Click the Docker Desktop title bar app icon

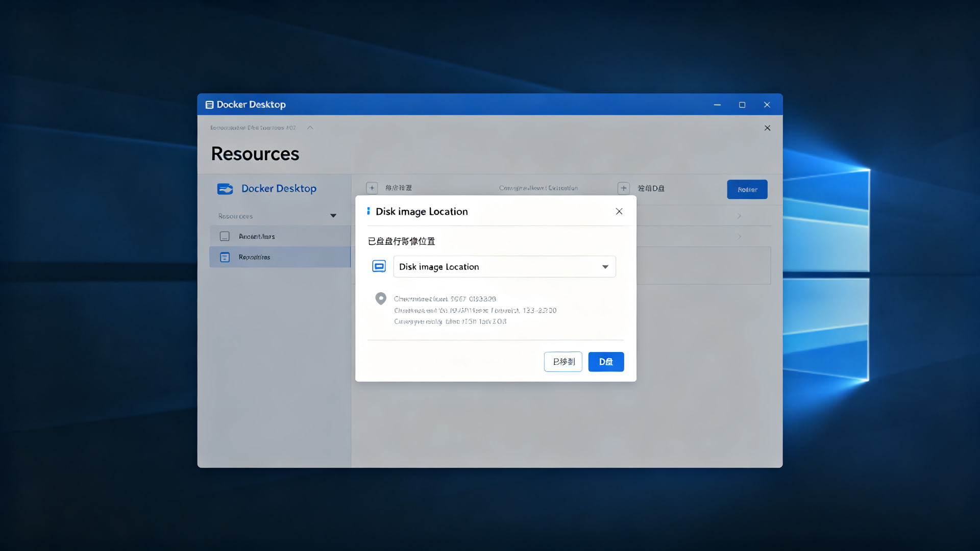tap(209, 105)
